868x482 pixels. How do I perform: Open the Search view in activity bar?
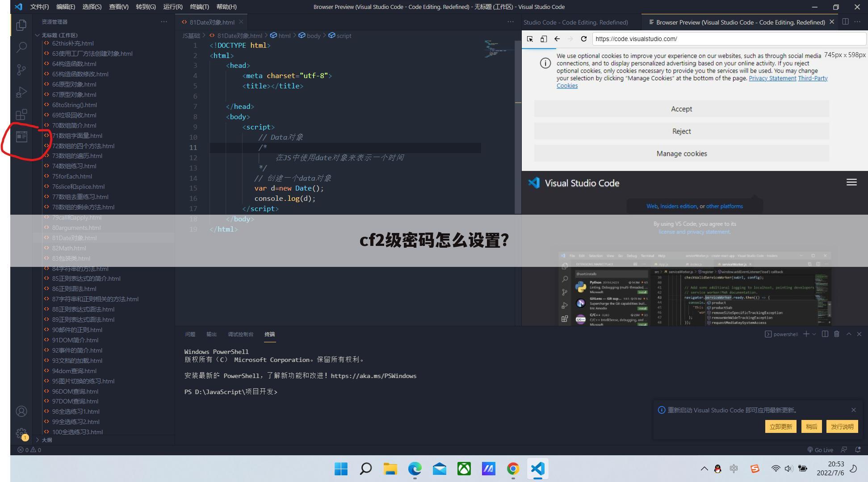coord(21,47)
